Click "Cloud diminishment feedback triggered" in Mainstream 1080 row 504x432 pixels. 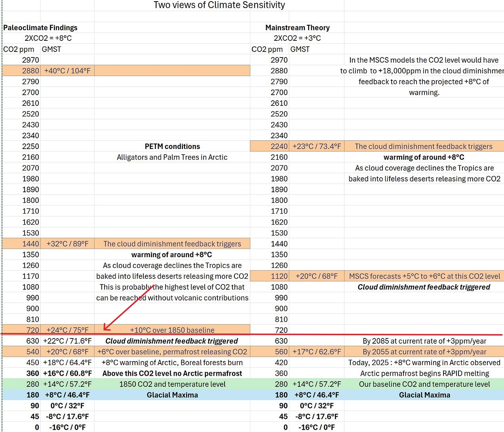pyautogui.click(x=424, y=287)
